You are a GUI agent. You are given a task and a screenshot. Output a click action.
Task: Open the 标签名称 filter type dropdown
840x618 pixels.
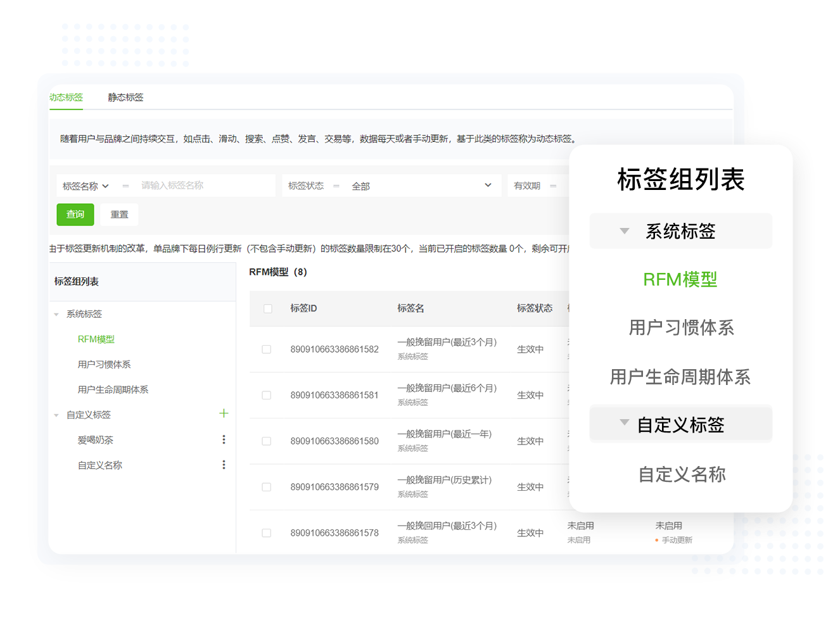pos(86,186)
